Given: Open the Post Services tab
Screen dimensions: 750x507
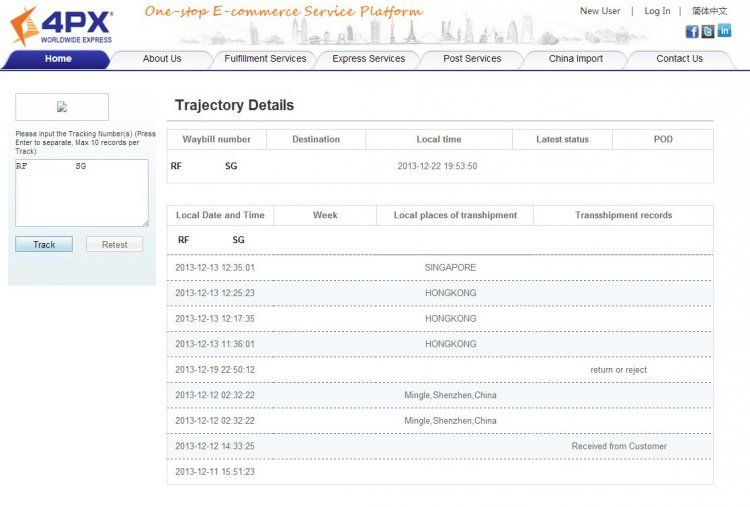Looking at the screenshot, I should [x=472, y=59].
